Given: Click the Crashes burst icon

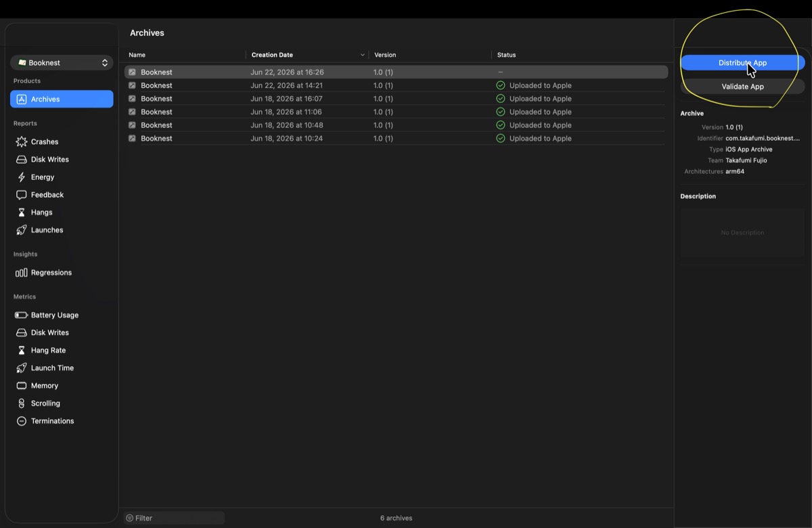Looking at the screenshot, I should pos(21,141).
